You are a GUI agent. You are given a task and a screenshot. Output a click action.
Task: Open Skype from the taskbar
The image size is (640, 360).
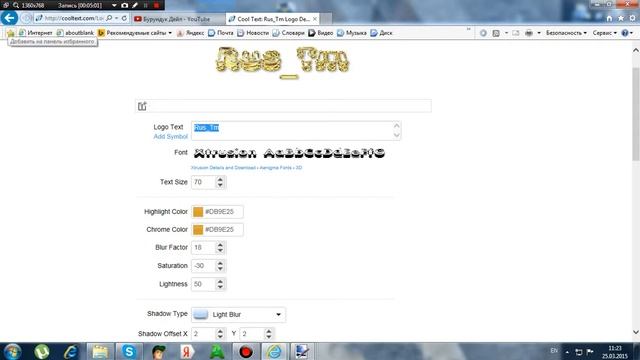[129, 351]
